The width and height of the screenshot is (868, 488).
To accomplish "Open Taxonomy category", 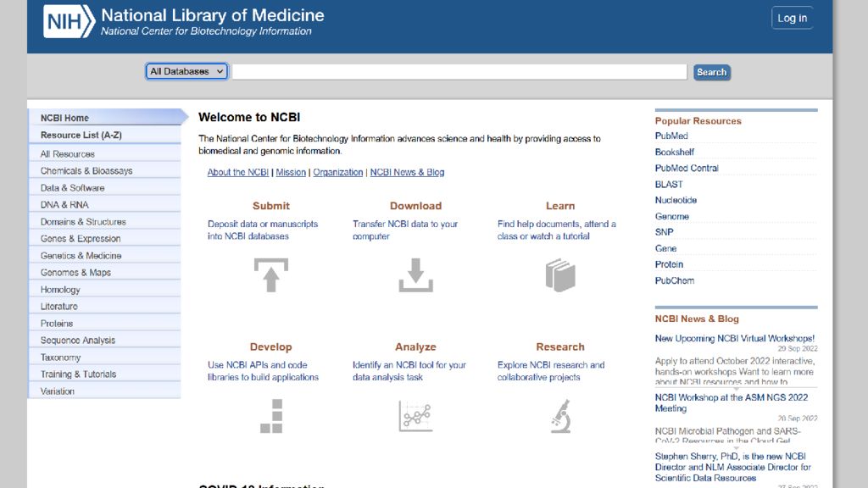I will [x=105, y=358].
